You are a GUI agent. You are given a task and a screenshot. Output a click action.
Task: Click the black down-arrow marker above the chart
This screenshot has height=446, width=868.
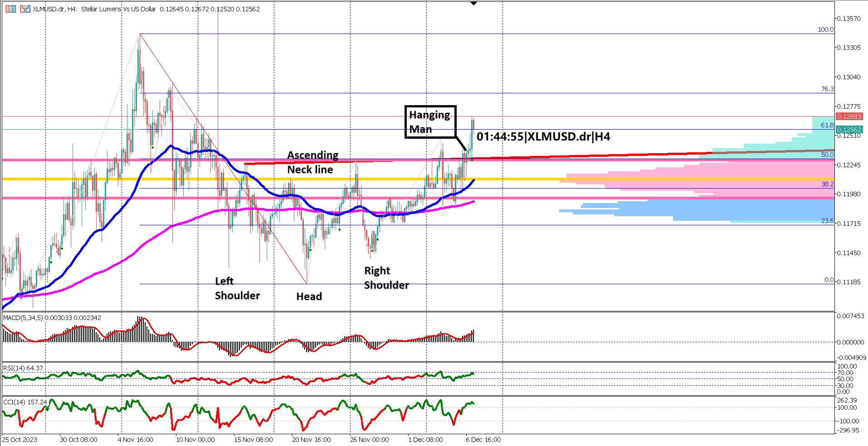[473, 3]
